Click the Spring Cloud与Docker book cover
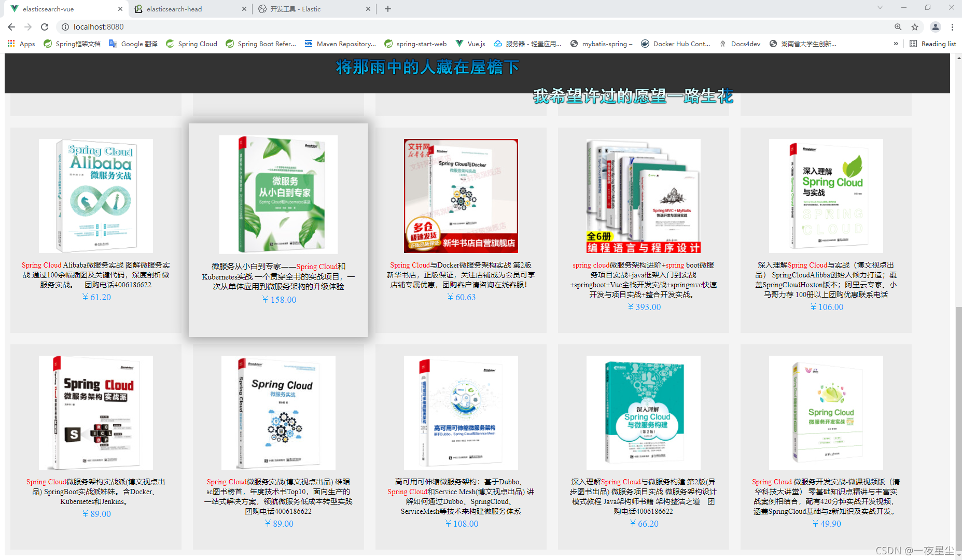 point(461,196)
